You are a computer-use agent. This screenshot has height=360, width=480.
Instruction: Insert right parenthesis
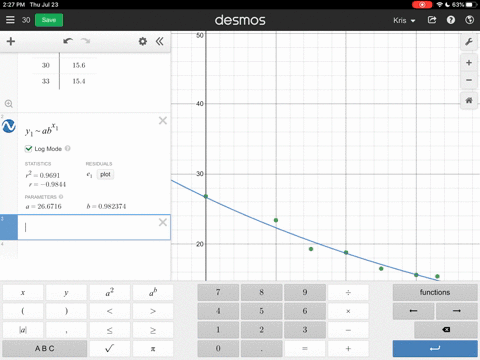point(66,311)
